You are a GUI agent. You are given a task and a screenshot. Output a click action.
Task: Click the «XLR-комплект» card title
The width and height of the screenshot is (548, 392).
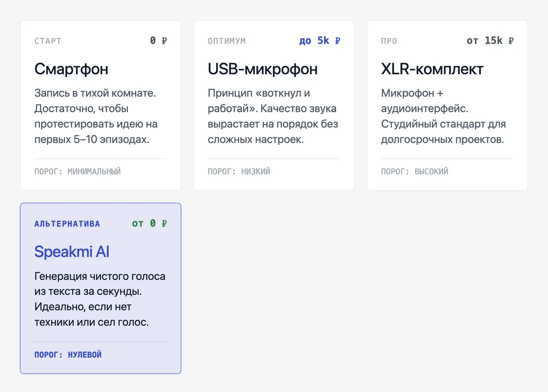[x=432, y=69]
